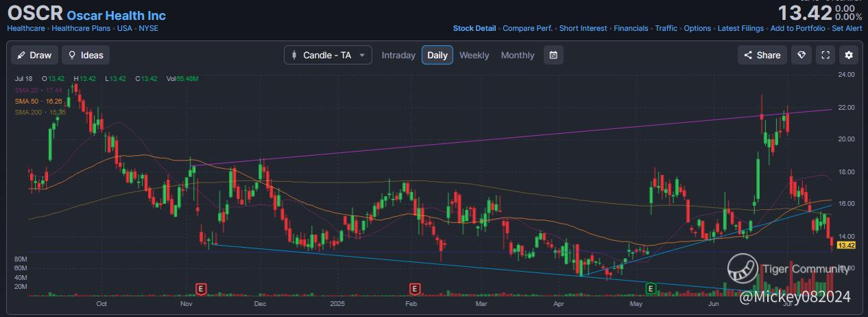Click Set Alert link
This screenshot has height=317, width=868.
[x=847, y=29]
